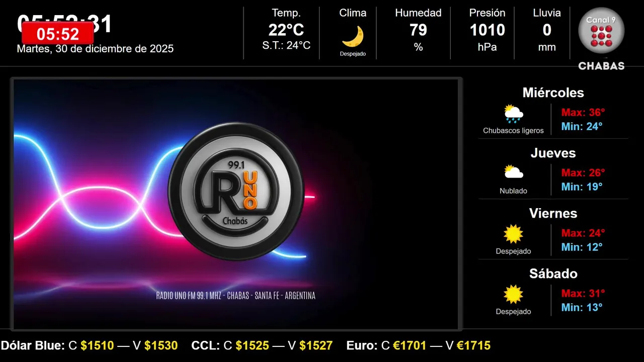Click the Dólar Blue sell price $1530
Image resolution: width=644 pixels, height=362 pixels.
[x=161, y=346]
